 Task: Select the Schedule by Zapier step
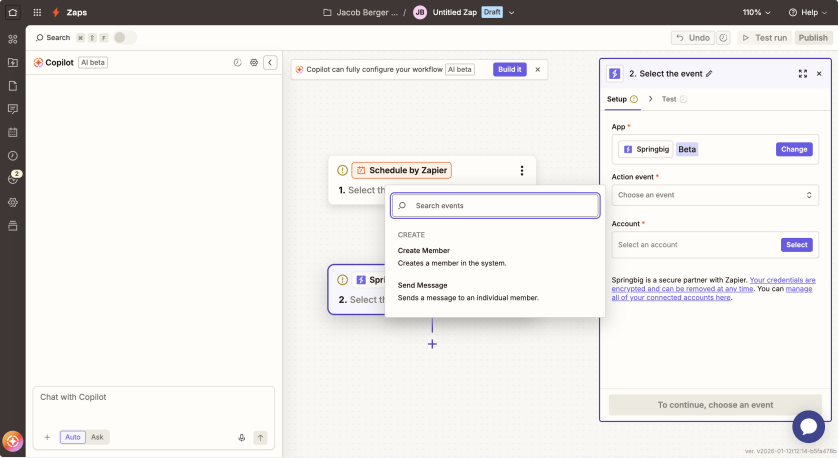tap(401, 170)
